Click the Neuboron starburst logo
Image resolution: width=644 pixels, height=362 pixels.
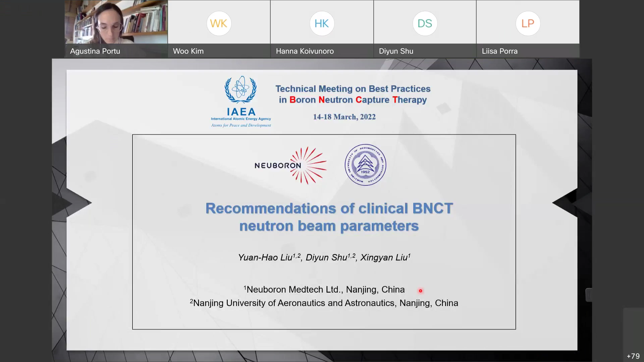(x=308, y=165)
